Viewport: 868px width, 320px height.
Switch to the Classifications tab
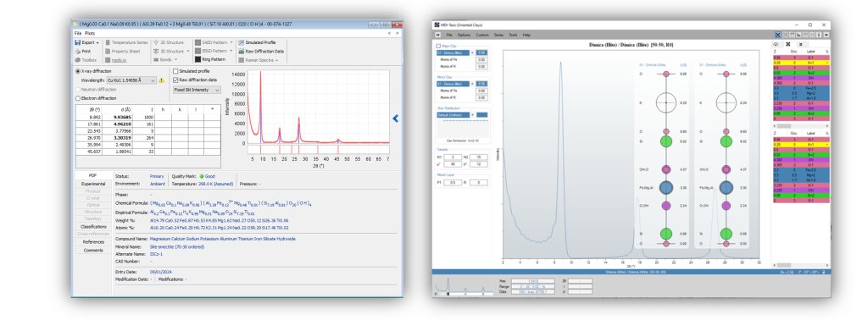click(x=93, y=227)
